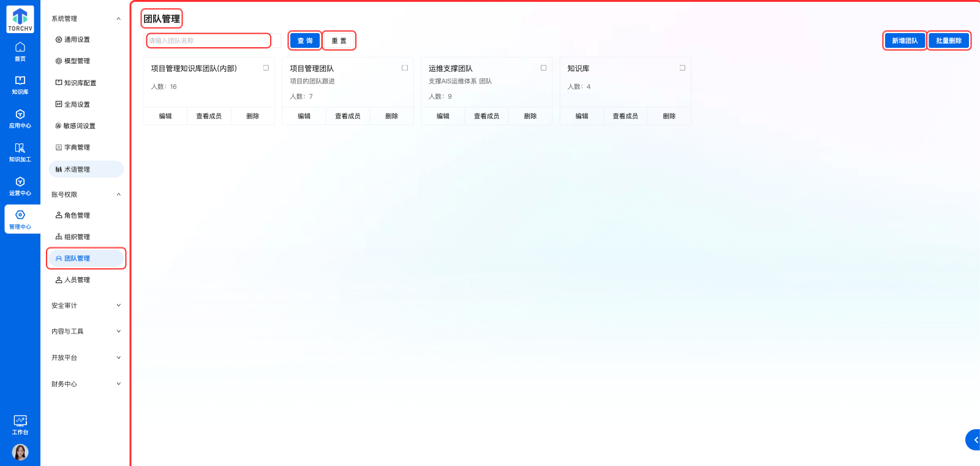Image resolution: width=980 pixels, height=466 pixels.
Task: Click the user avatar picture
Action: [x=20, y=453]
